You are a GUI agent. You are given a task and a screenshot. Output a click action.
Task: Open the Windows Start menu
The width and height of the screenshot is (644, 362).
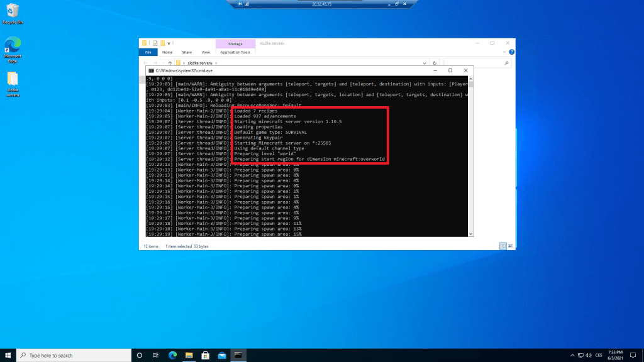click(x=8, y=356)
